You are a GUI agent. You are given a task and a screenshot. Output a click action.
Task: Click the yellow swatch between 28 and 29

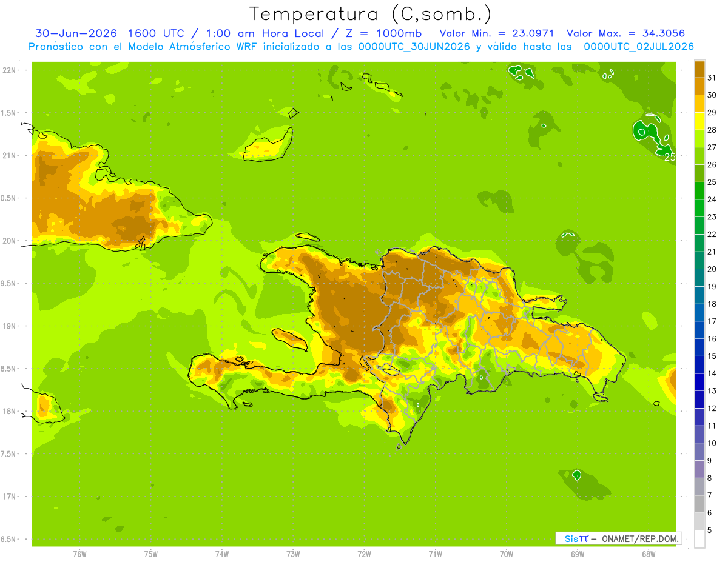(x=699, y=121)
